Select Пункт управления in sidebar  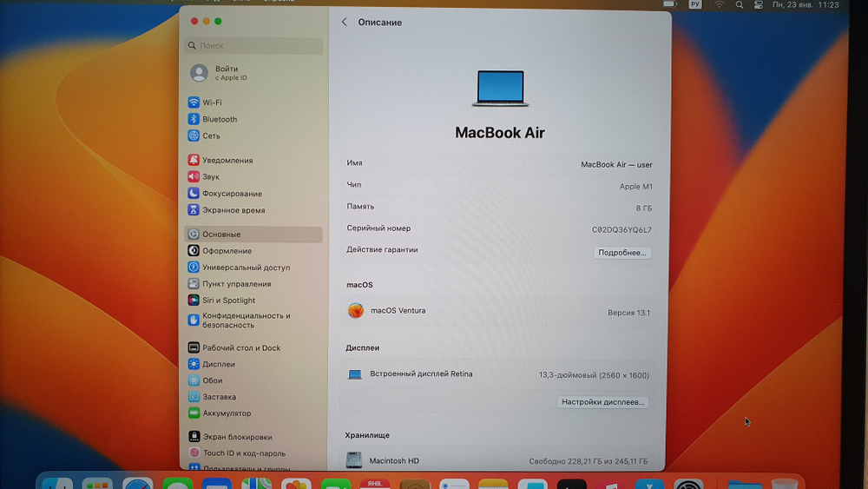229,283
